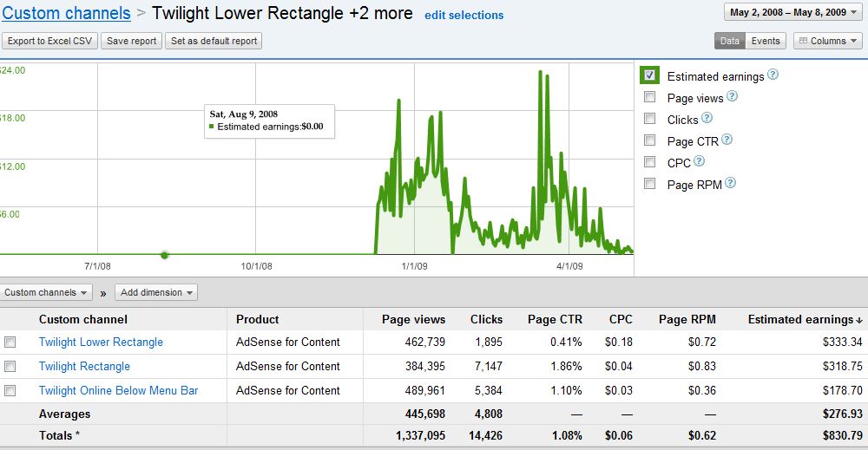Click the sort arrow on Estimated earnings column
The image size is (868, 450).
(858, 320)
